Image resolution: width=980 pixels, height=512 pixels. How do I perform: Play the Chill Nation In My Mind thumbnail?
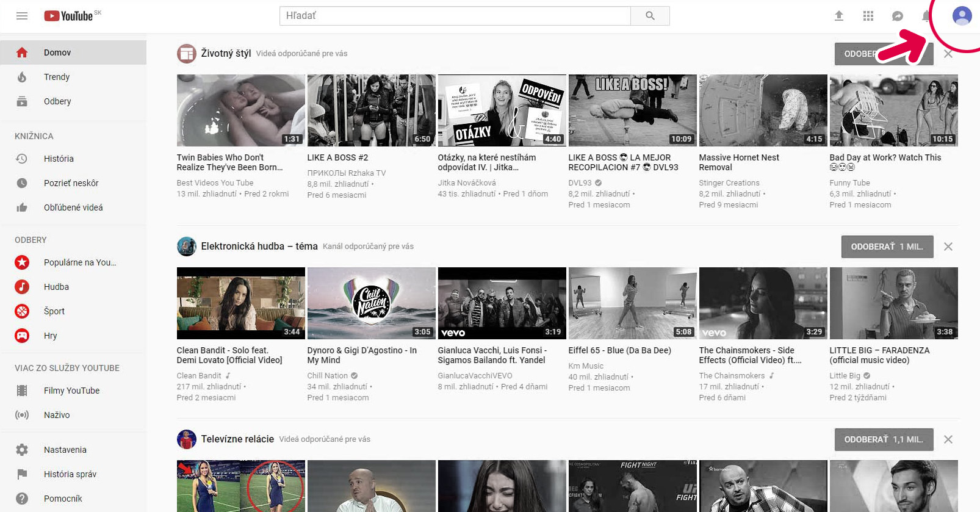372,303
